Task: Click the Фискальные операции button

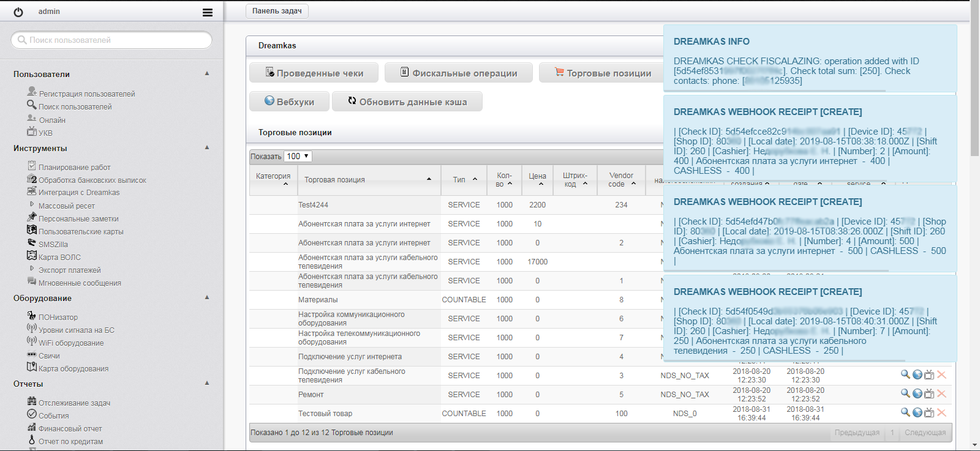Action: [458, 73]
